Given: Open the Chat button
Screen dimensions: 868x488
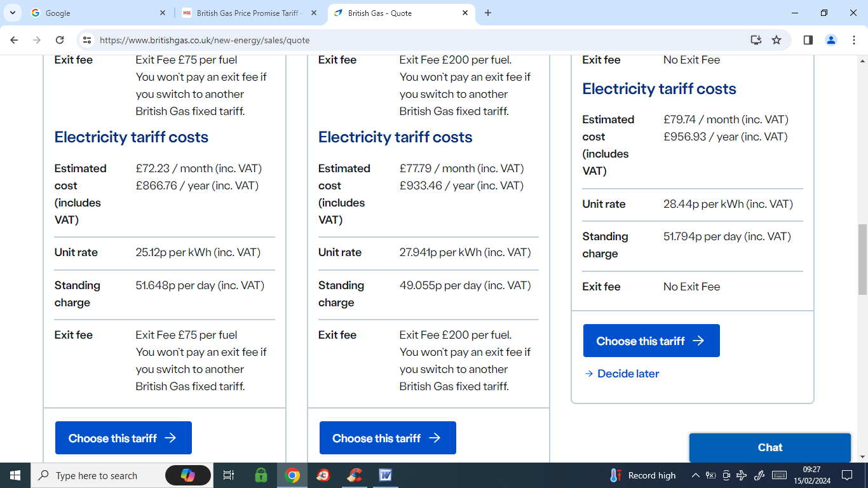Looking at the screenshot, I should pyautogui.click(x=770, y=447).
